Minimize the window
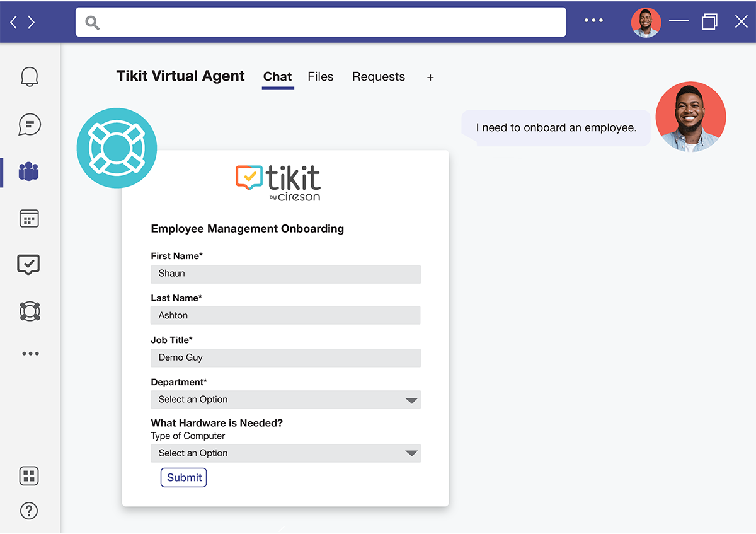756x534 pixels. 679,21
